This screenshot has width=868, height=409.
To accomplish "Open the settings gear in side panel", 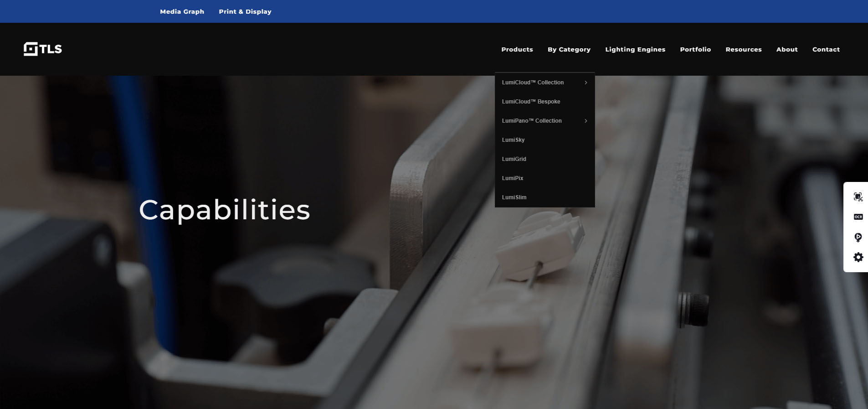I will (x=858, y=257).
